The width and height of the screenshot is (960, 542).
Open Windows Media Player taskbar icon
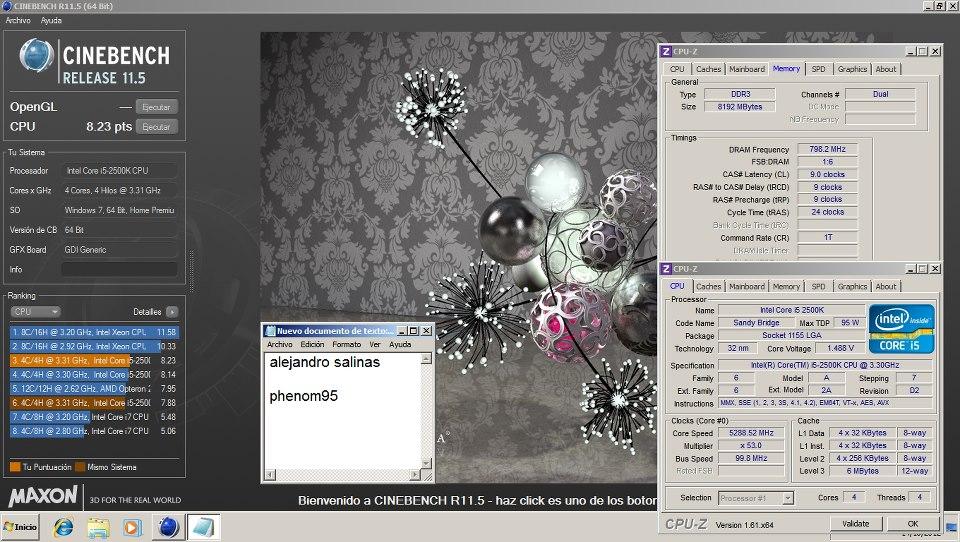coord(132,527)
